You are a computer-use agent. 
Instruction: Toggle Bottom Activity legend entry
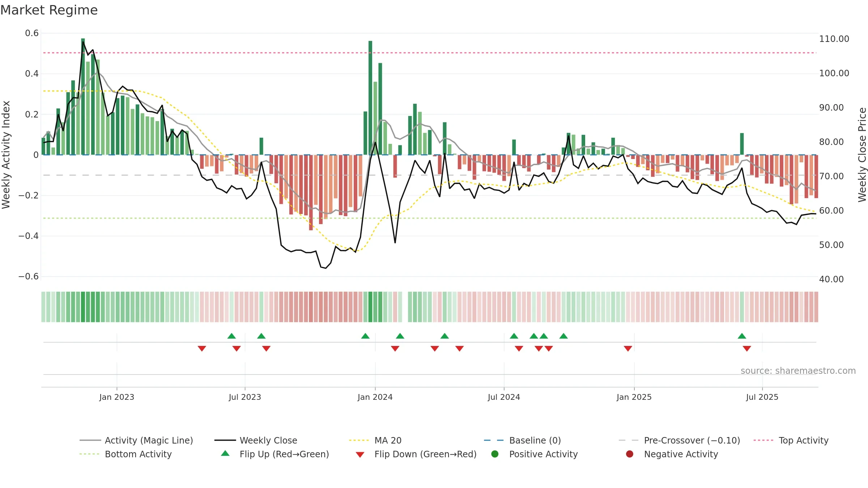(x=125, y=454)
